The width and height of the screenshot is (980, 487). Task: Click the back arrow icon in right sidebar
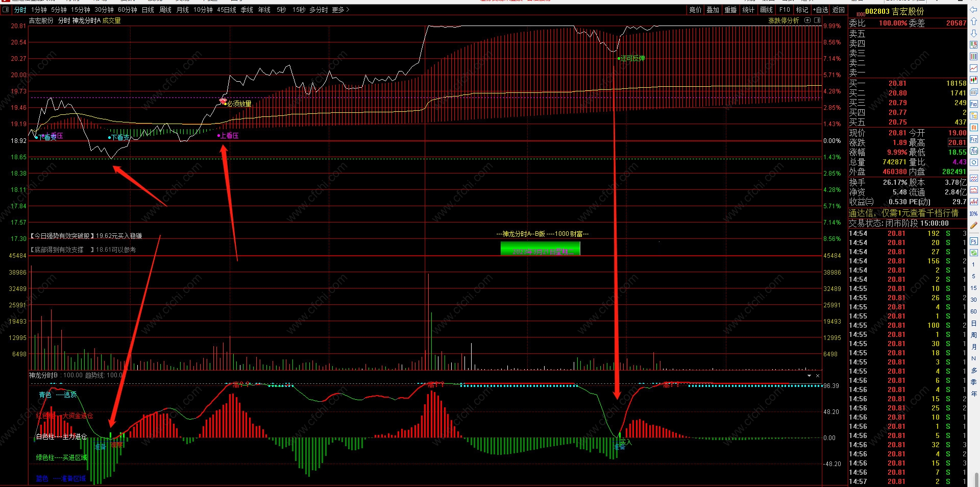point(973,10)
